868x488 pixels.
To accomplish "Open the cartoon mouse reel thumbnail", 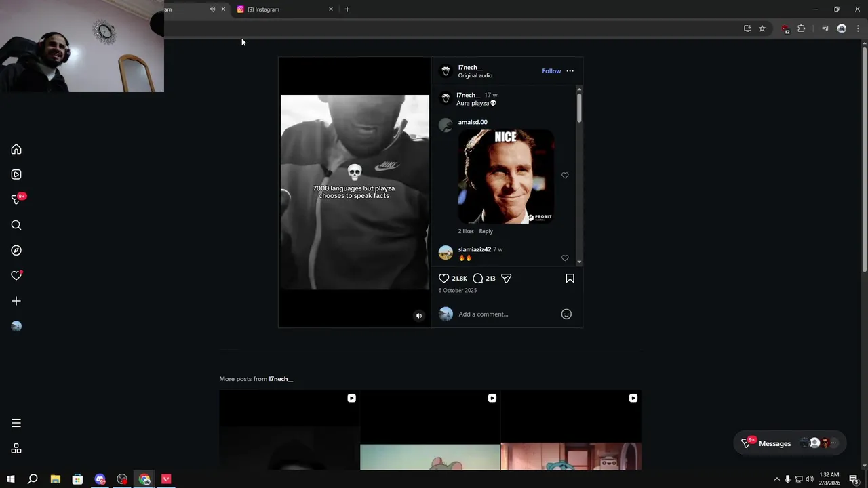I will pos(430,430).
